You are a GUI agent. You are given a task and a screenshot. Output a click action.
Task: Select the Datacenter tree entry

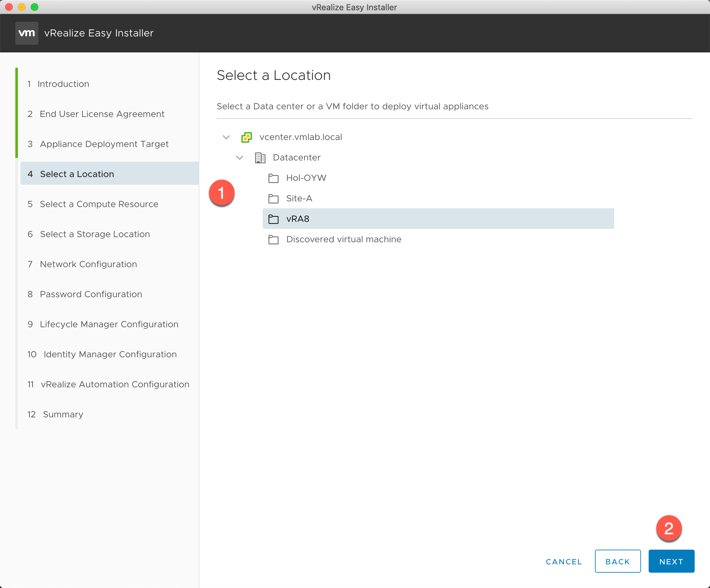click(297, 158)
